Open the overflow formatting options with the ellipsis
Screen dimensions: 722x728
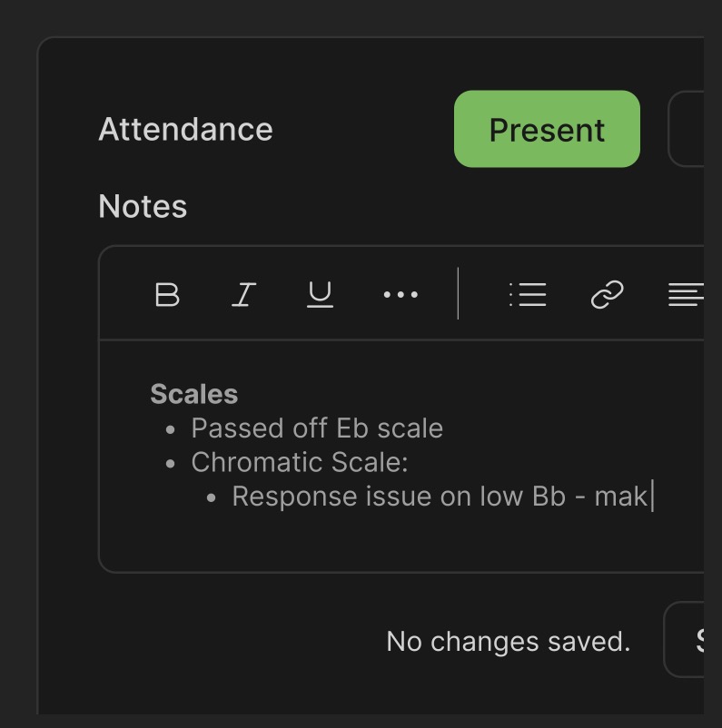[x=400, y=294]
